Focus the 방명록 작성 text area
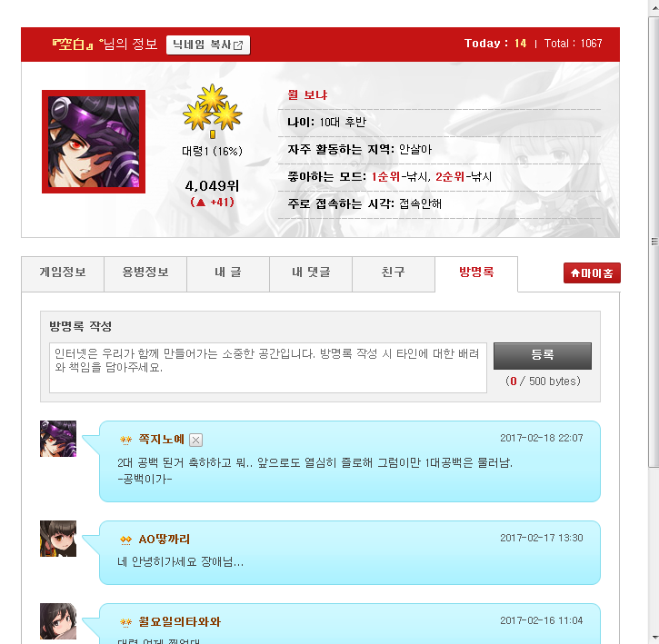The width and height of the screenshot is (659, 644). coord(268,368)
